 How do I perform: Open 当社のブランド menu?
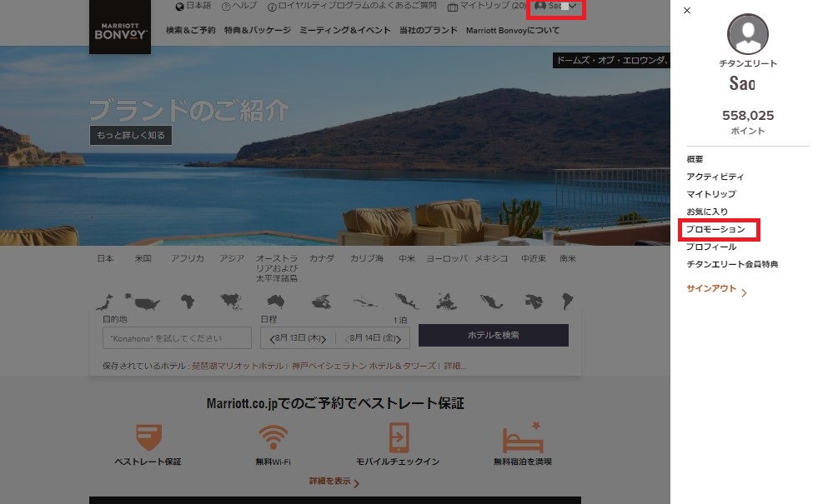[x=429, y=30]
